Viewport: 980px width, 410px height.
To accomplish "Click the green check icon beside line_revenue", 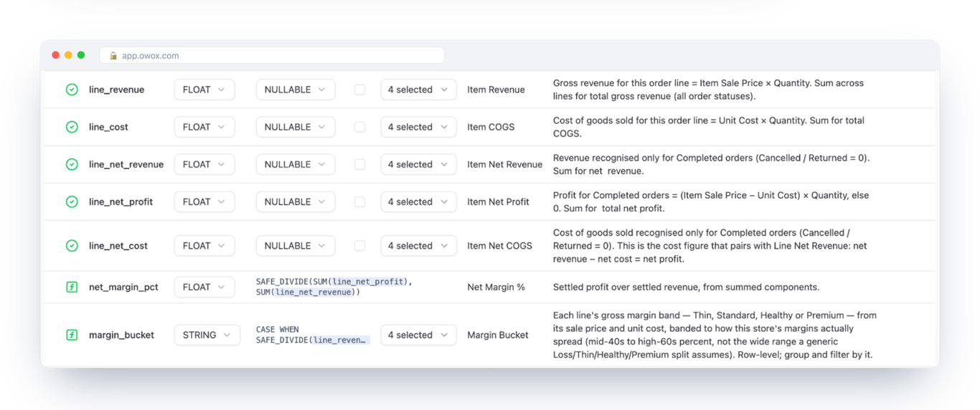I will click(72, 90).
